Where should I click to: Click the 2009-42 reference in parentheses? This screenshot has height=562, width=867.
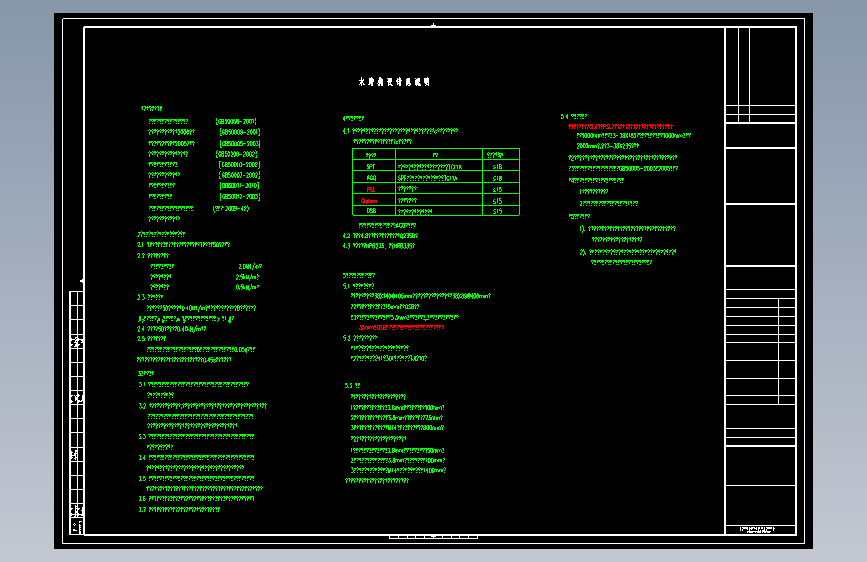(231, 209)
